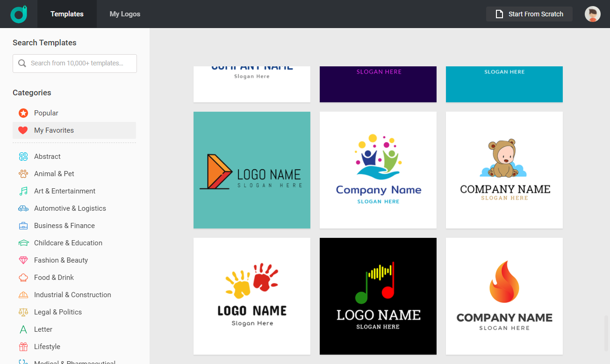Click the Art & Entertainment music note icon
The width and height of the screenshot is (610, 364).
point(23,191)
